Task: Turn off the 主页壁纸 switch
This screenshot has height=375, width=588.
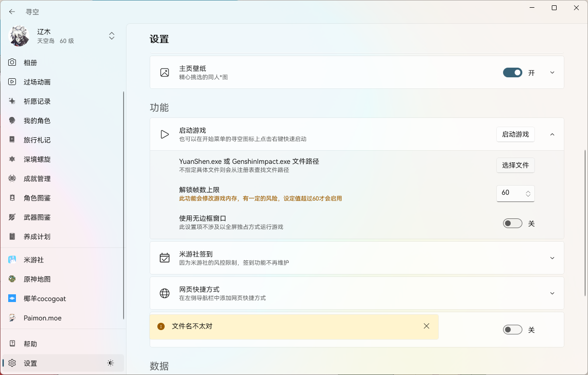Action: coord(512,72)
